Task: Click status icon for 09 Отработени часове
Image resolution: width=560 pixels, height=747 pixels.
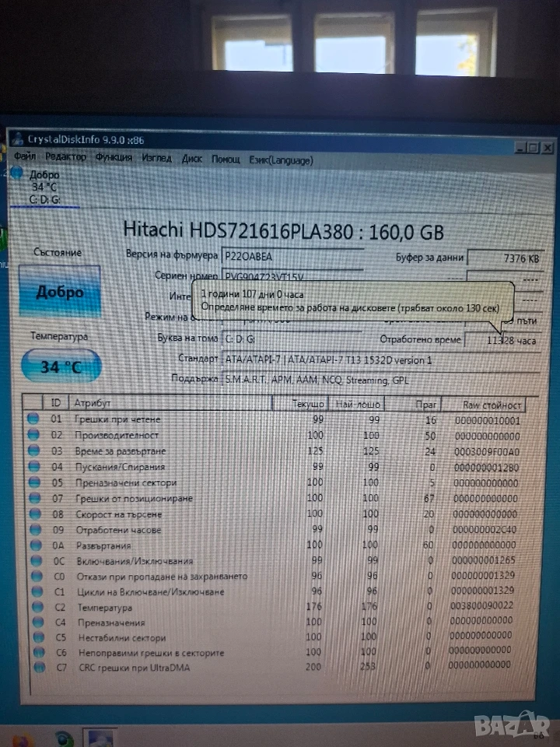Action: pos(36,529)
